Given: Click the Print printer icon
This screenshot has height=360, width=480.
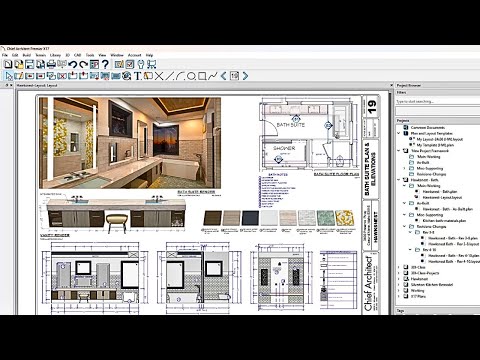Looking at the screenshot, I should 51,64.
